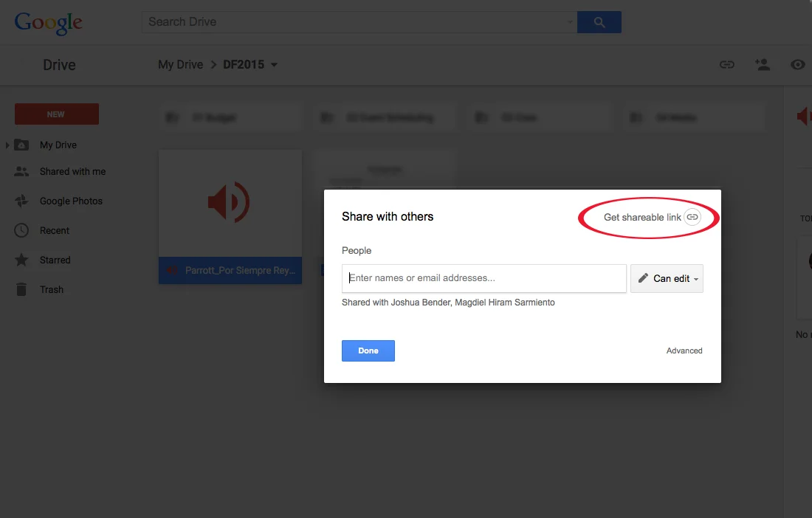Click the blue Done button
The width and height of the screenshot is (812, 518).
(x=368, y=350)
